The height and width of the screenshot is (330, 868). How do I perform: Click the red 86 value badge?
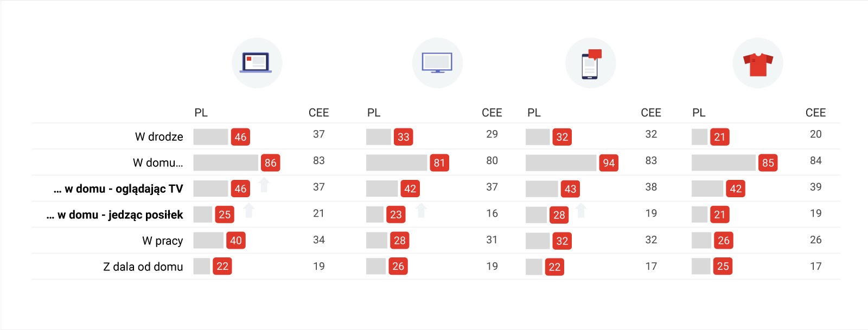click(270, 163)
